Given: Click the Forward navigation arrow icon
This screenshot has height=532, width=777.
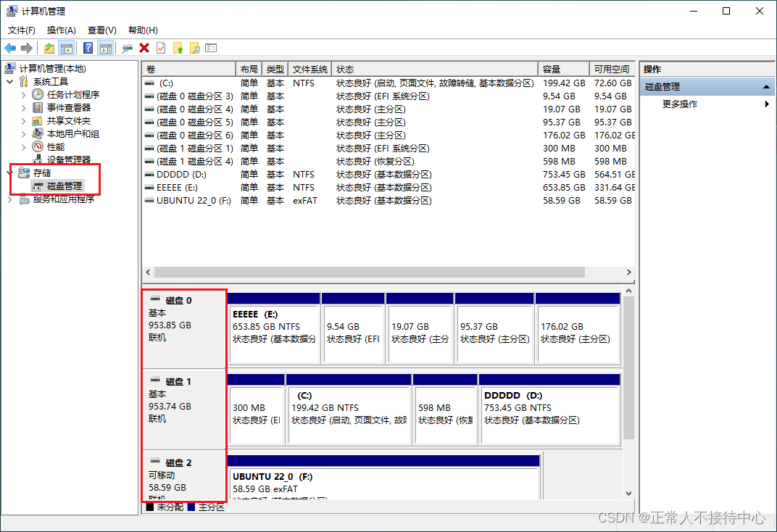Looking at the screenshot, I should click(27, 48).
